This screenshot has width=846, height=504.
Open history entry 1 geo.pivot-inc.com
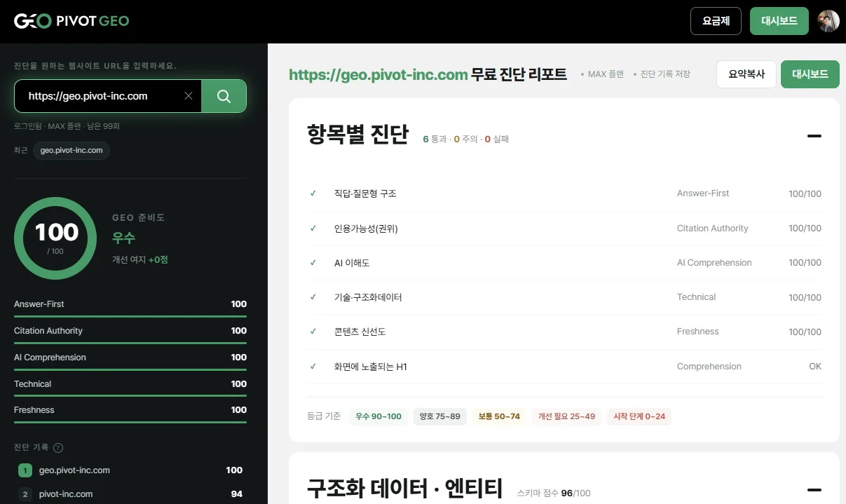click(x=130, y=470)
